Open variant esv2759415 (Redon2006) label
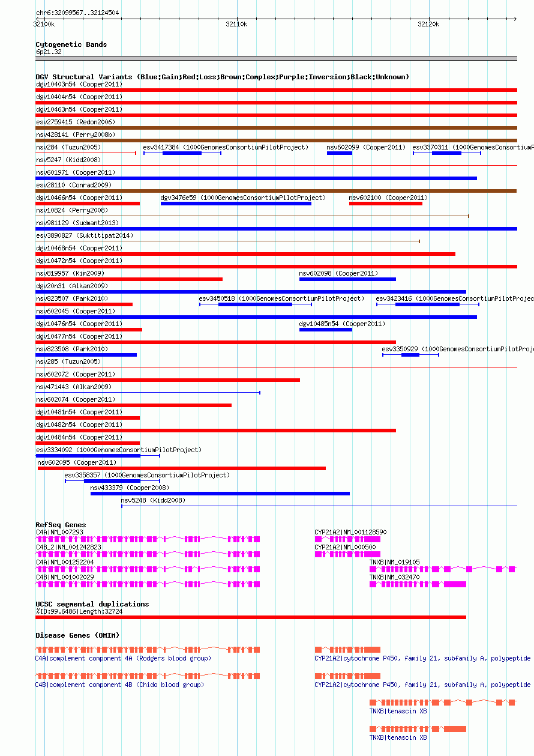This screenshot has height=756, width=534. tap(76, 122)
